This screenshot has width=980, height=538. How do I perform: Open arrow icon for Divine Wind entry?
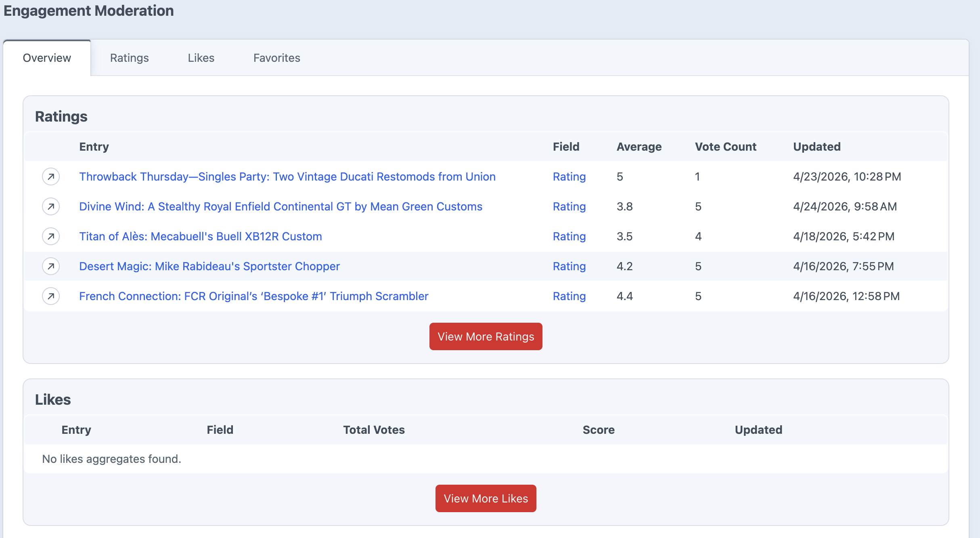(51, 206)
